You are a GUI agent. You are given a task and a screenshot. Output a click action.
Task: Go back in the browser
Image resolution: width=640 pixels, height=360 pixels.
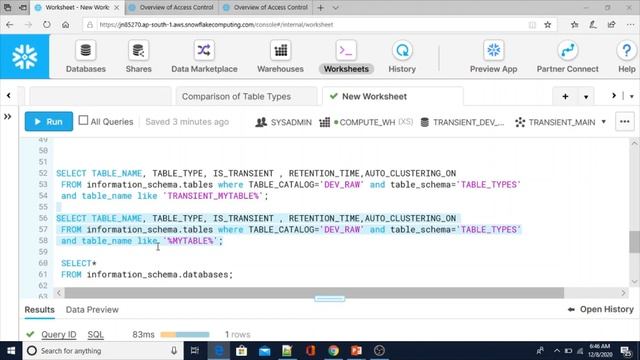(x=10, y=24)
